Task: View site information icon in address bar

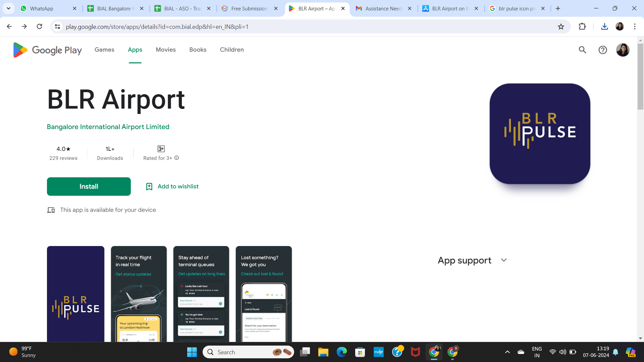Action: click(x=58, y=26)
